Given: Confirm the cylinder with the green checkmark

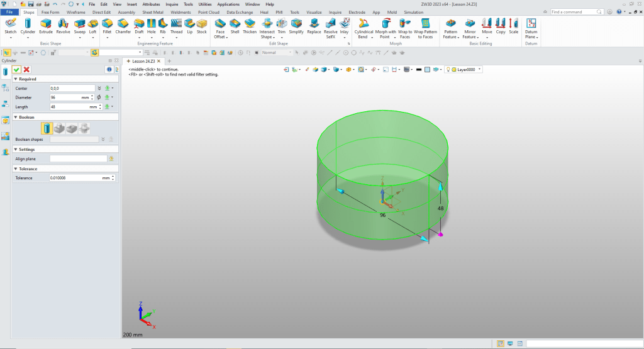Looking at the screenshot, I should click(x=17, y=69).
